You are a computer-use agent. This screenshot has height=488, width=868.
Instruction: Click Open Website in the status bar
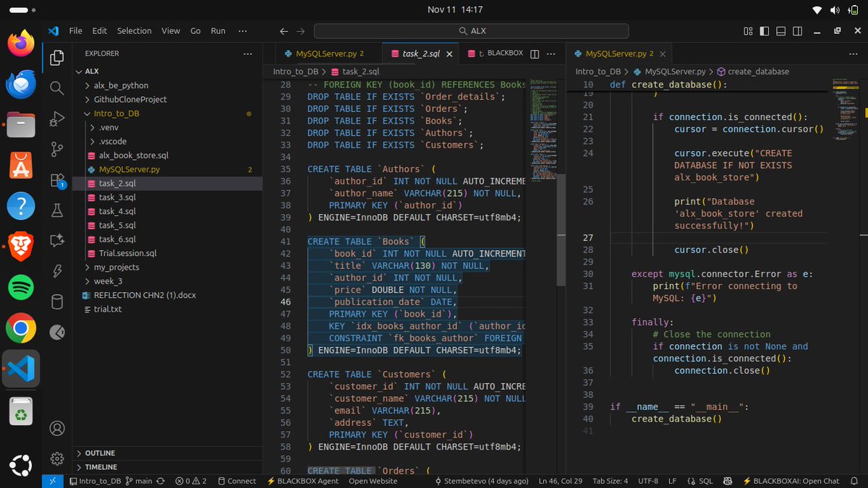point(373,481)
